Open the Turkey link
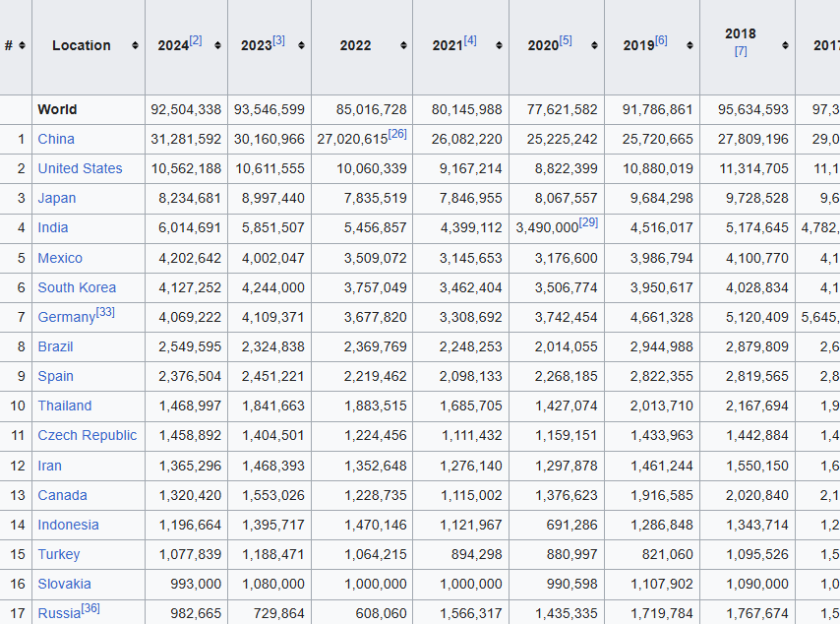 pyautogui.click(x=59, y=554)
